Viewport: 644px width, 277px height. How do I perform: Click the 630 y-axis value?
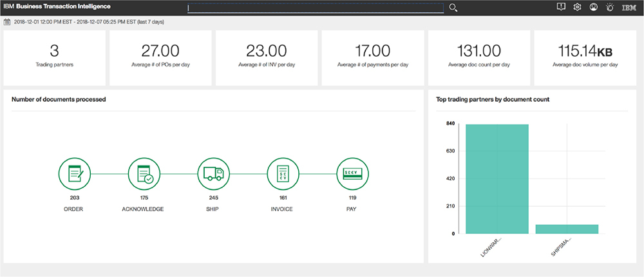pyautogui.click(x=451, y=151)
